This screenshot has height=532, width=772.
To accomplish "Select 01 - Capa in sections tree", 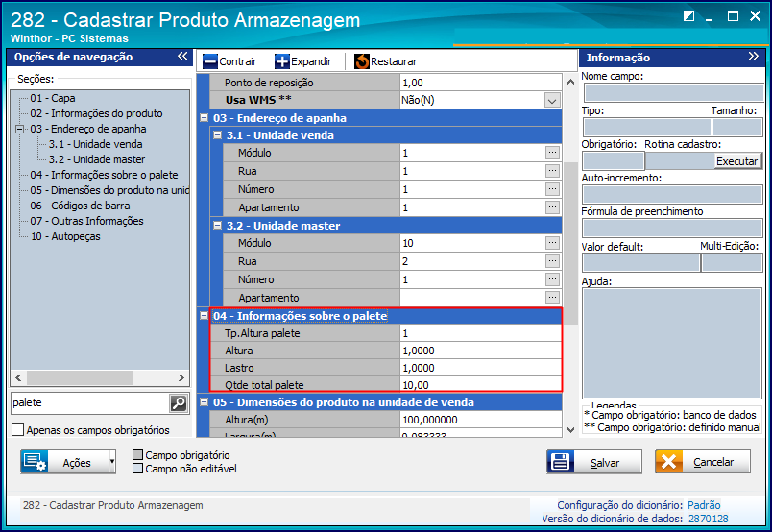I will pyautogui.click(x=53, y=98).
